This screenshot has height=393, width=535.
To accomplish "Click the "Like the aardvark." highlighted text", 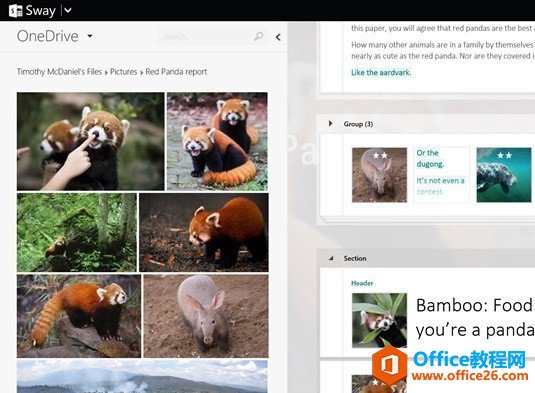I will [381, 72].
